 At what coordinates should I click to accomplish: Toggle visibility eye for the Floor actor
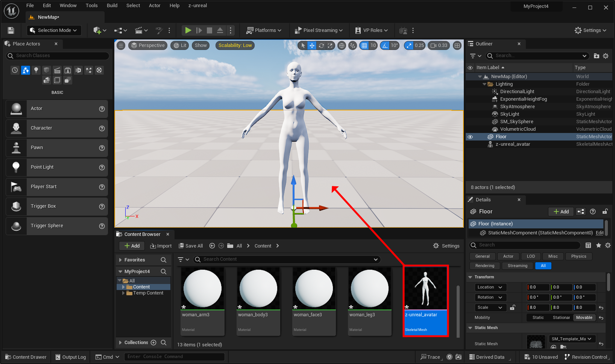click(470, 137)
